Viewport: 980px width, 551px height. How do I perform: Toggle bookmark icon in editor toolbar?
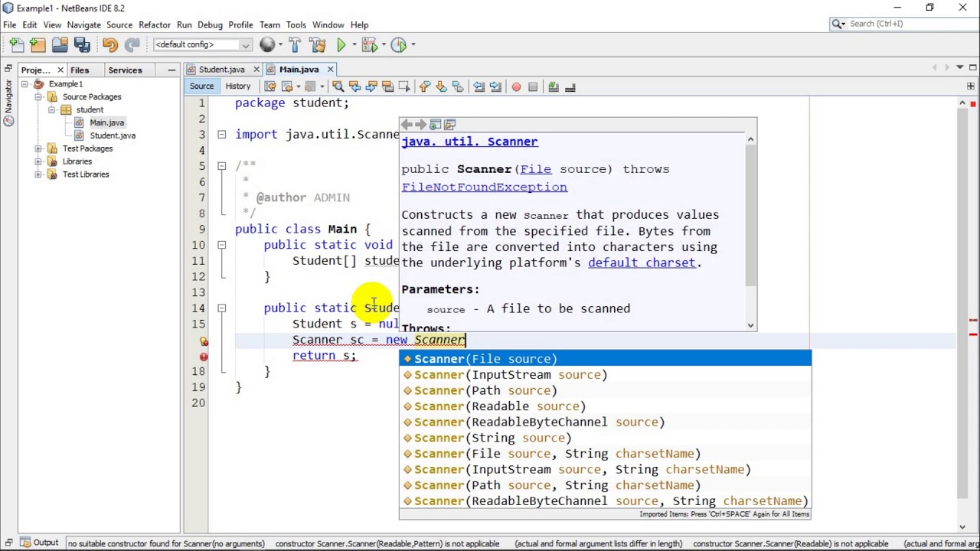point(457,86)
